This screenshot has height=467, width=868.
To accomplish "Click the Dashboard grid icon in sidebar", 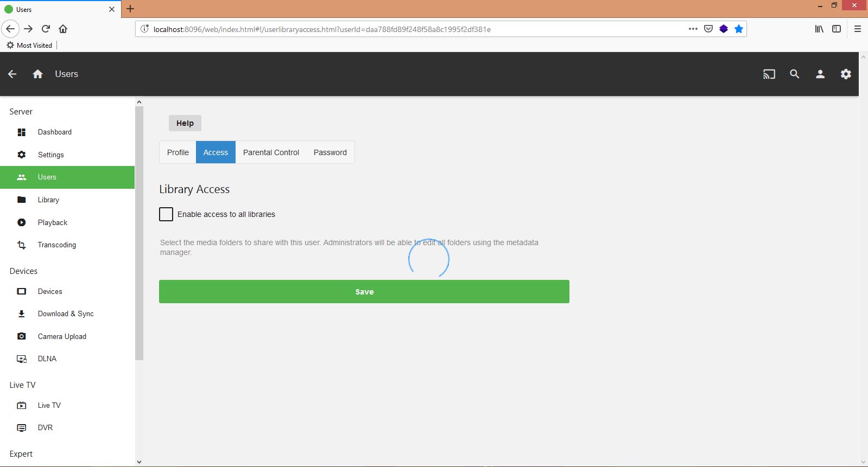I will [x=22, y=132].
